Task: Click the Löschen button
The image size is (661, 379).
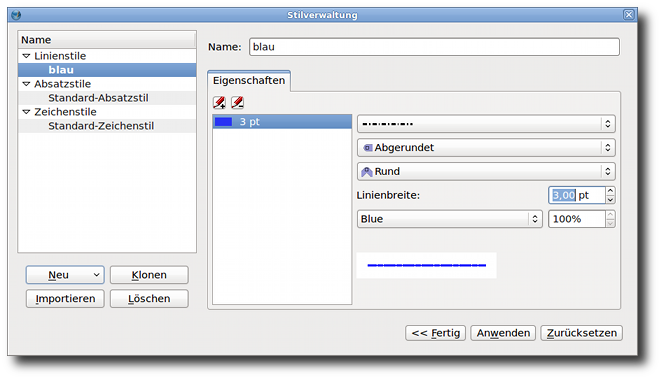Action: pos(149,298)
